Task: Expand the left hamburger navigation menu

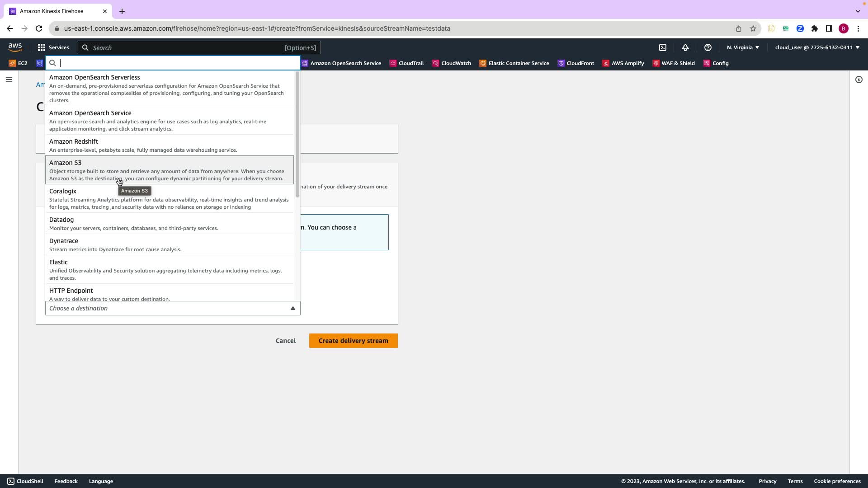Action: (x=9, y=80)
